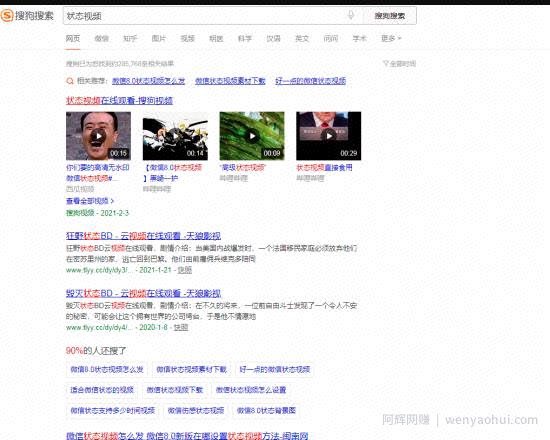Open related suggestion 微信状态视频素材下载
Screen dimensions: 550x440
(x=230, y=81)
